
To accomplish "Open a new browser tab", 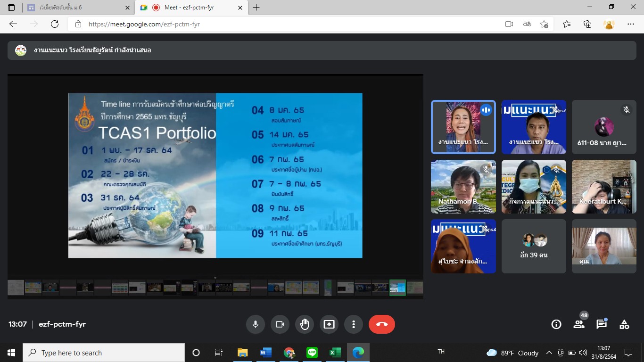I will click(256, 8).
